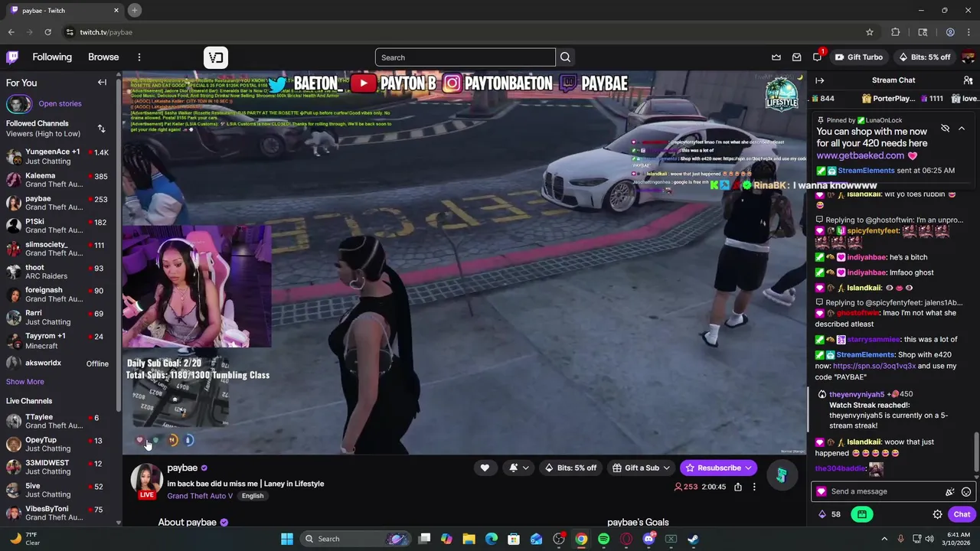Click the Twitch search input
The image size is (980, 551).
coord(465,57)
